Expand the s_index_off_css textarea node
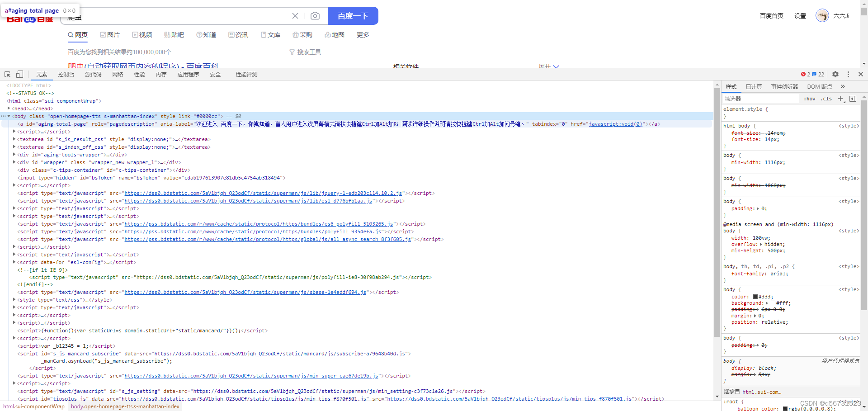Screen dimensions: 868x411 [14, 147]
